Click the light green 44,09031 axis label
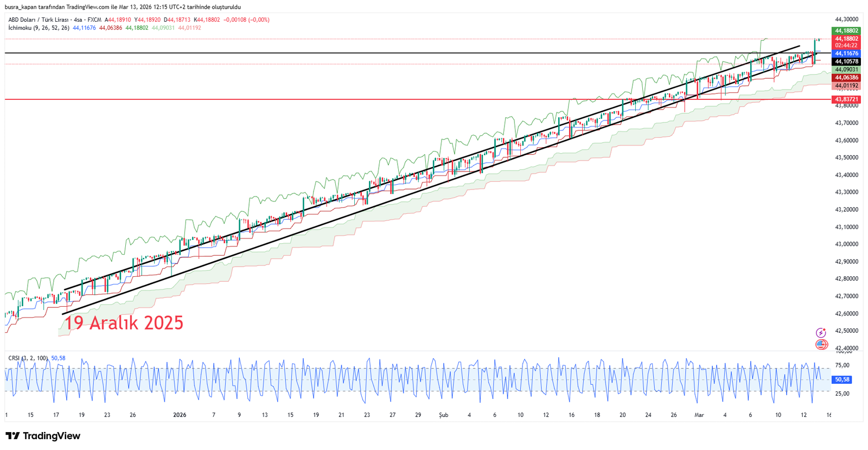The height and width of the screenshot is (450, 868). pyautogui.click(x=846, y=69)
